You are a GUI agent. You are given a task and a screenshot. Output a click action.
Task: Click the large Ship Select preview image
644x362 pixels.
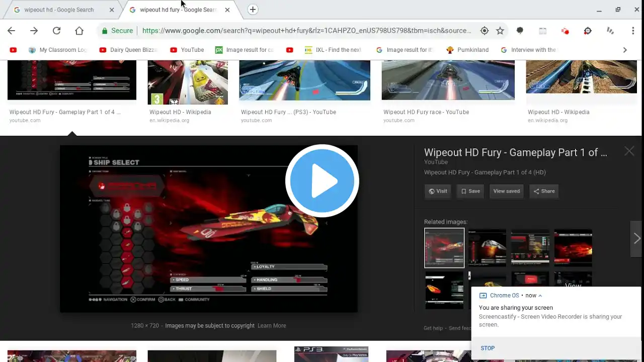coord(209,229)
